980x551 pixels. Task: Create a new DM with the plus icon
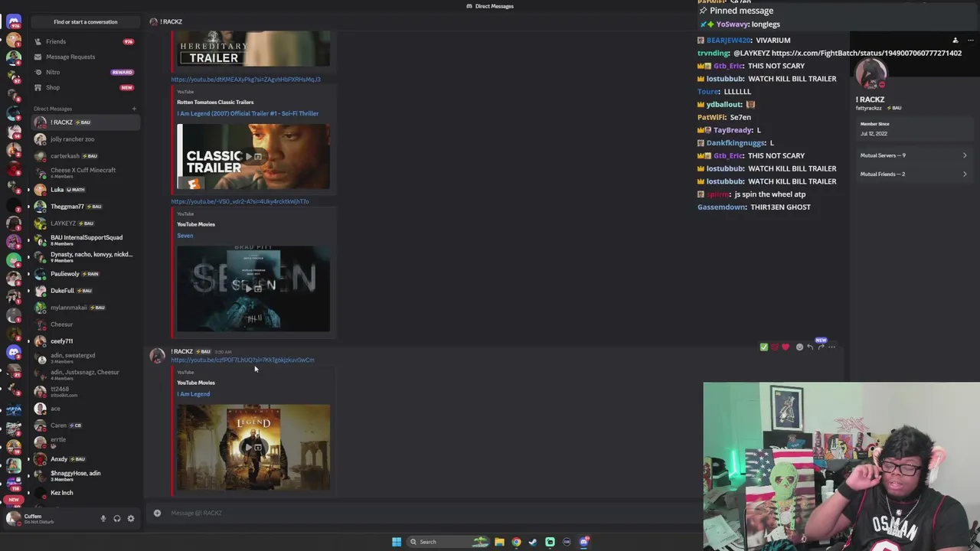pyautogui.click(x=134, y=109)
